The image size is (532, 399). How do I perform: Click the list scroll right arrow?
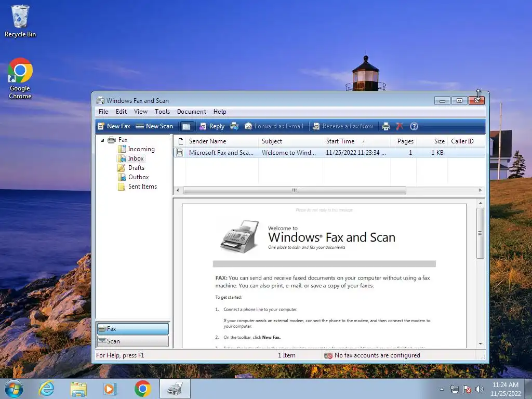(x=480, y=190)
